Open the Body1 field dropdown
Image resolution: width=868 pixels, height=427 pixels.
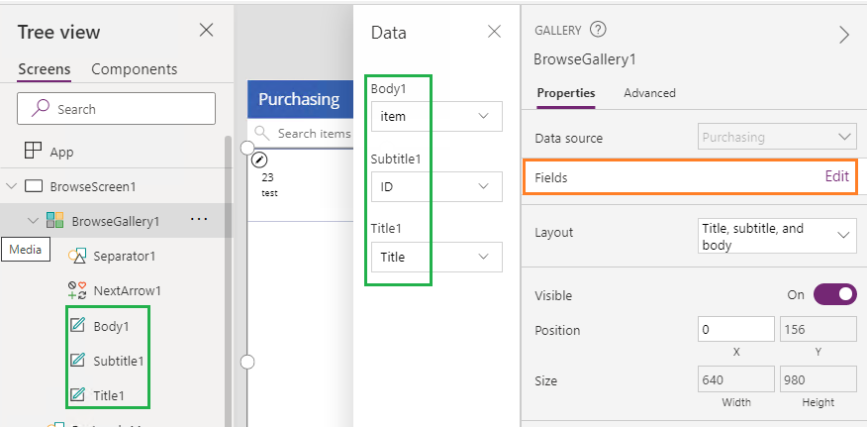point(436,116)
